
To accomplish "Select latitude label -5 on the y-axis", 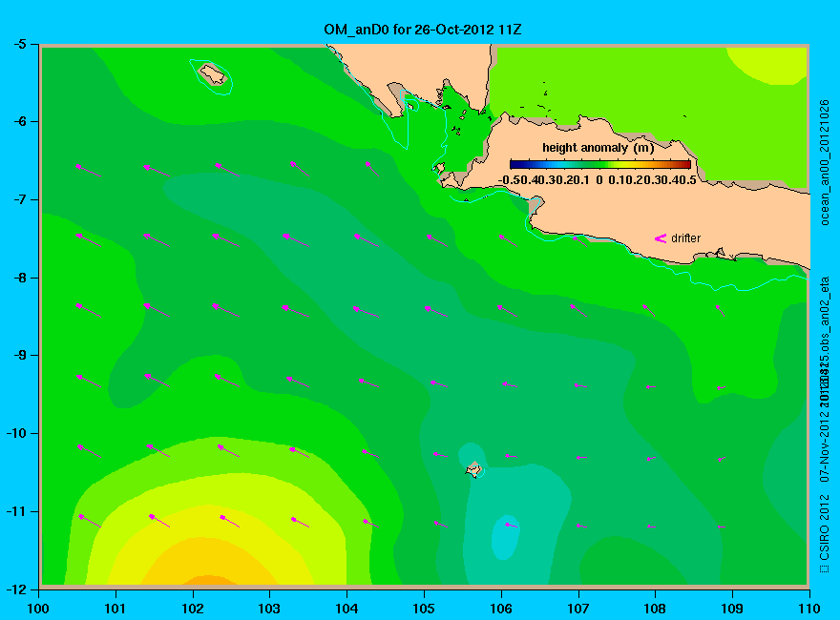I will tap(19, 44).
